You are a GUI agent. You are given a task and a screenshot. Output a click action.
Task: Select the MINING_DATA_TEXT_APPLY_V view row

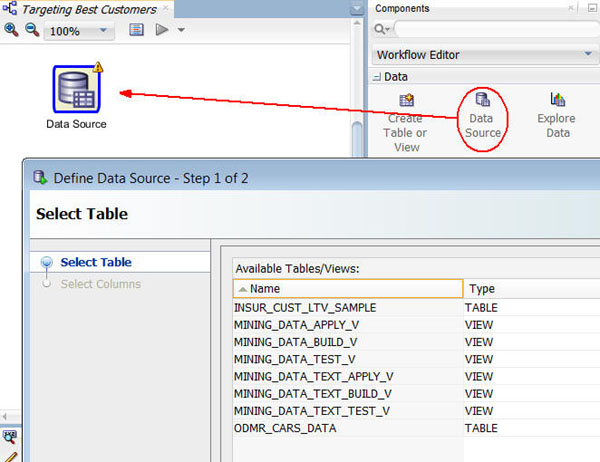tap(416, 377)
